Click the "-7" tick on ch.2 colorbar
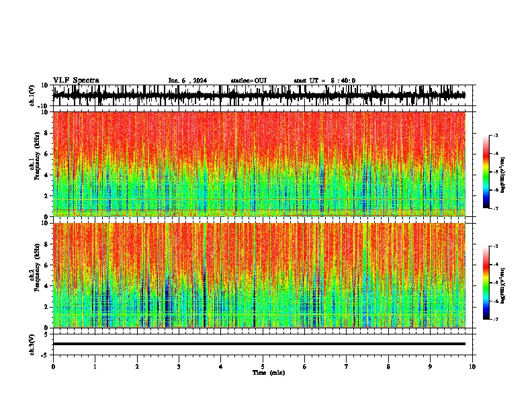 click(x=496, y=319)
